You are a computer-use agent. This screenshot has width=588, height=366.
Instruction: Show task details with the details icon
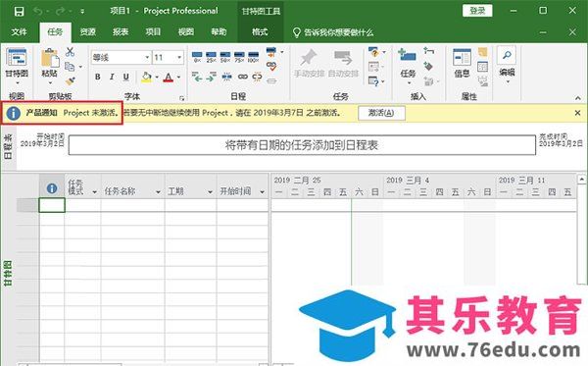(x=482, y=67)
